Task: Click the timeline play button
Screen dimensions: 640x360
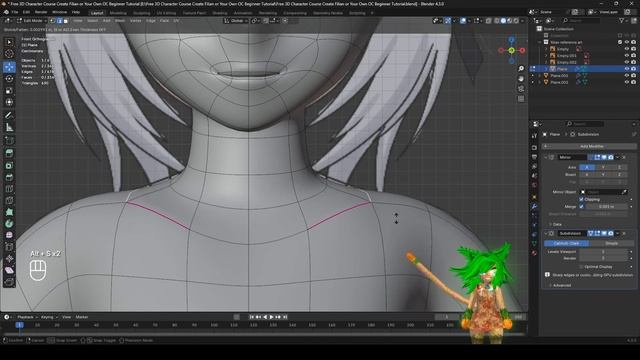Action: [x=271, y=317]
